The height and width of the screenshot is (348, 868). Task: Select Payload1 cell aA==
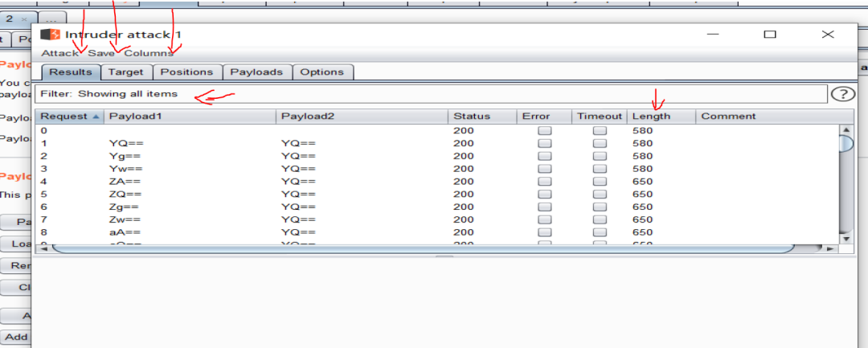[x=125, y=232]
